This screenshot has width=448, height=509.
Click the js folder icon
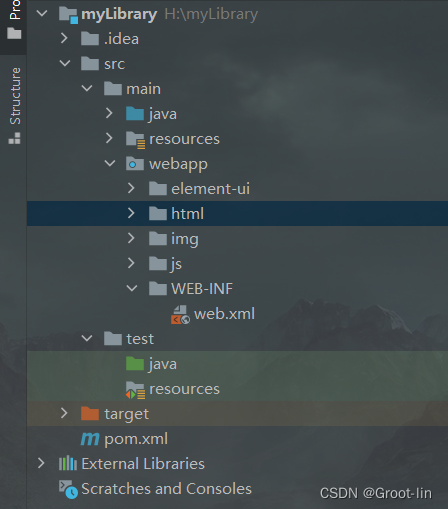coord(158,264)
